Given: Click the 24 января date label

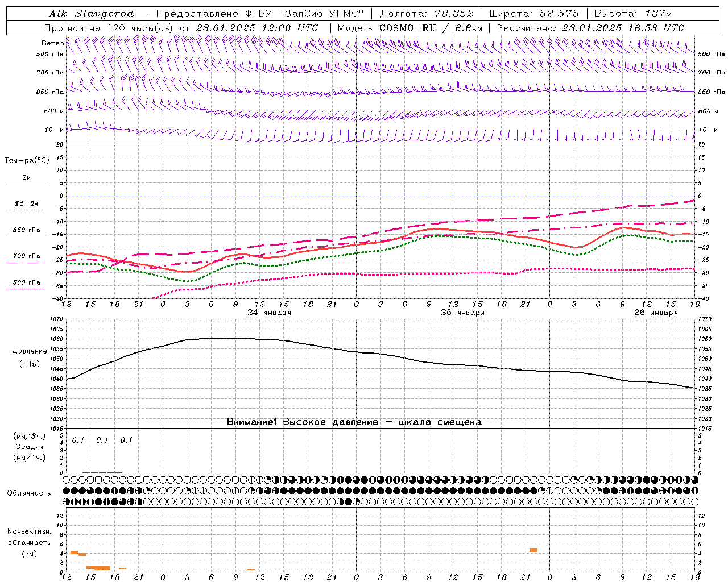Looking at the screenshot, I should 270,313.
